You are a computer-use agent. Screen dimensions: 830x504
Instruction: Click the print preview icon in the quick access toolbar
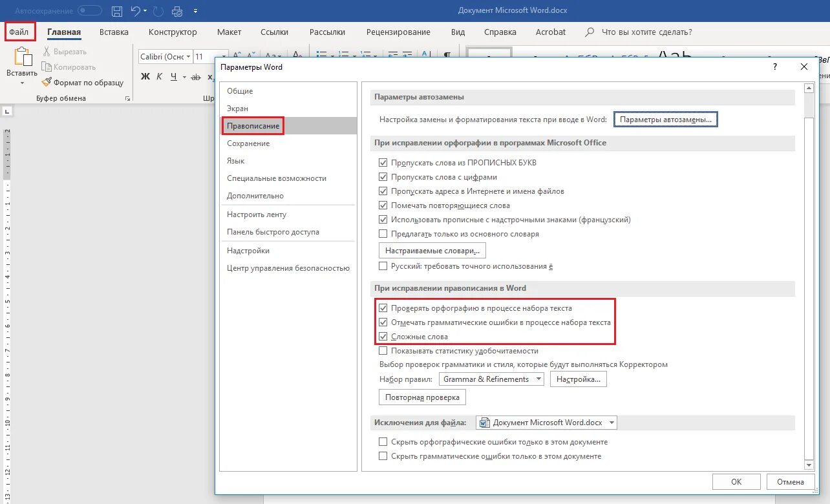click(x=178, y=11)
